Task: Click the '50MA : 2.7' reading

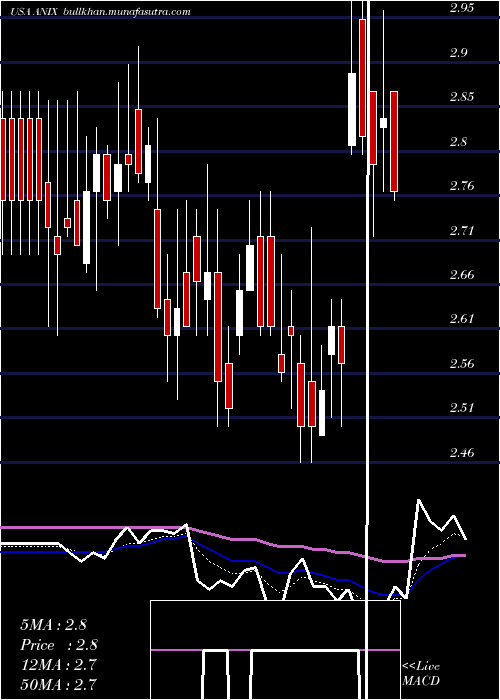Action: point(58,684)
